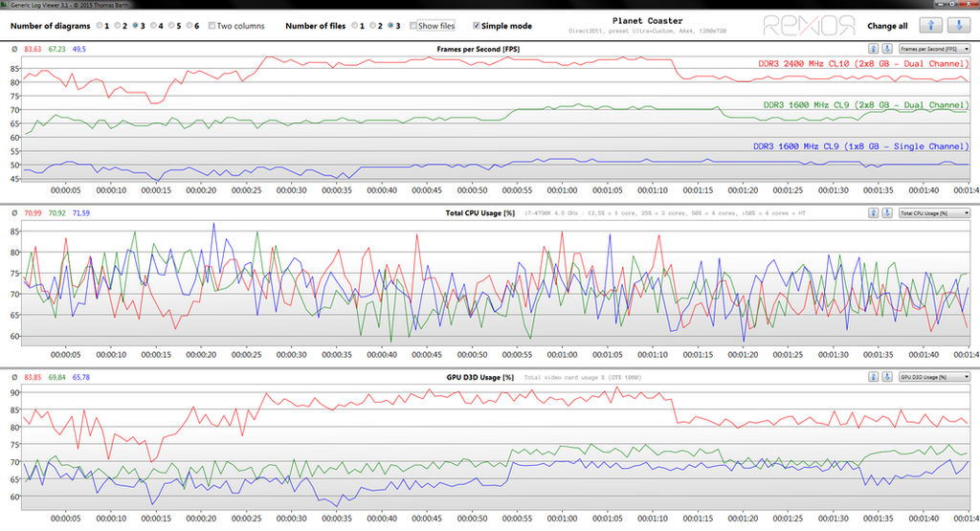Click the i7-4790K core usage description text
The image size is (980, 531).
click(664, 213)
